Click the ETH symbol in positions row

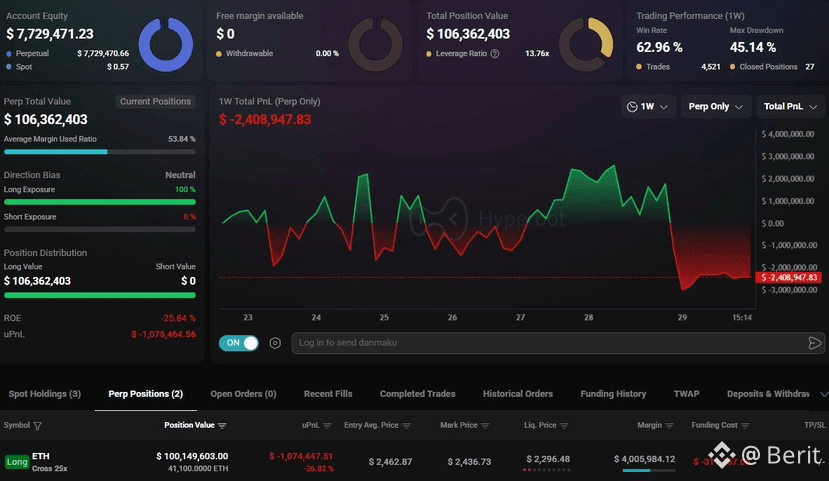pyautogui.click(x=41, y=456)
